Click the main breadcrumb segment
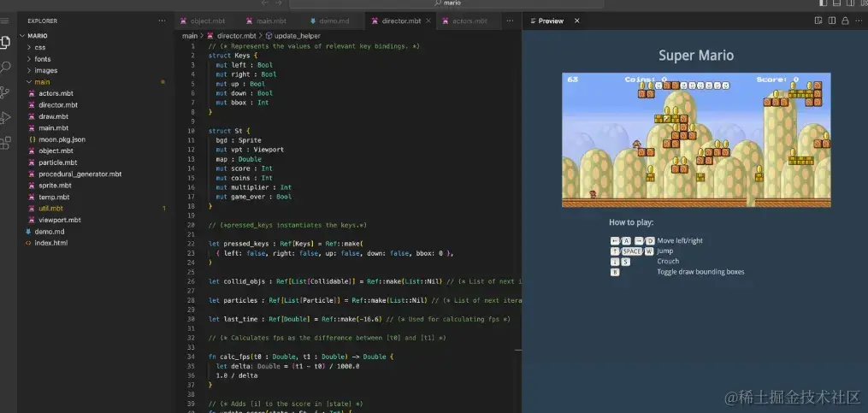Image resolution: width=868 pixels, height=413 pixels. [190, 36]
